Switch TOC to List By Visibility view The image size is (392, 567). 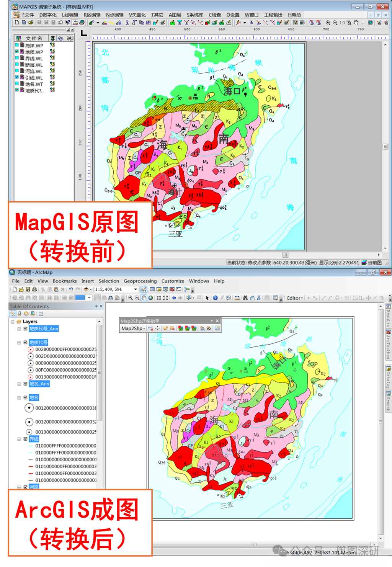point(26,314)
